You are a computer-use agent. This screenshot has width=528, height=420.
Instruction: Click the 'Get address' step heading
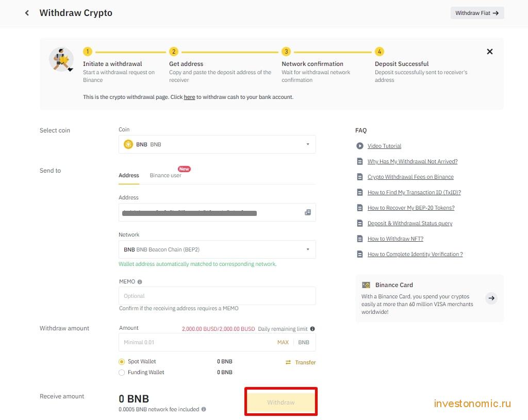click(x=186, y=64)
